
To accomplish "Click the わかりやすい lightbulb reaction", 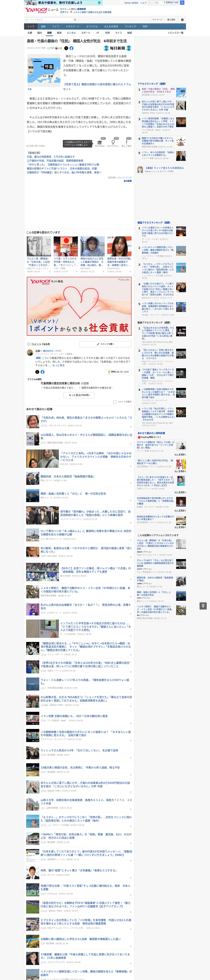I will 113,143.
